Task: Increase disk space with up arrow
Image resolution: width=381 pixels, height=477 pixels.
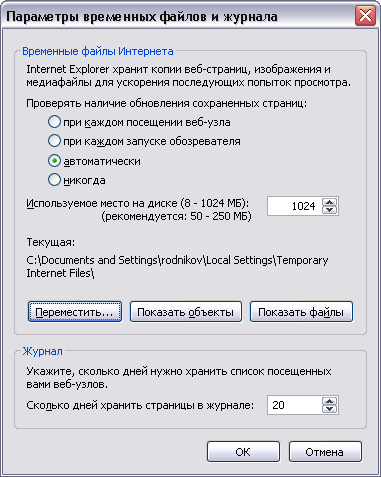Action: [329, 202]
